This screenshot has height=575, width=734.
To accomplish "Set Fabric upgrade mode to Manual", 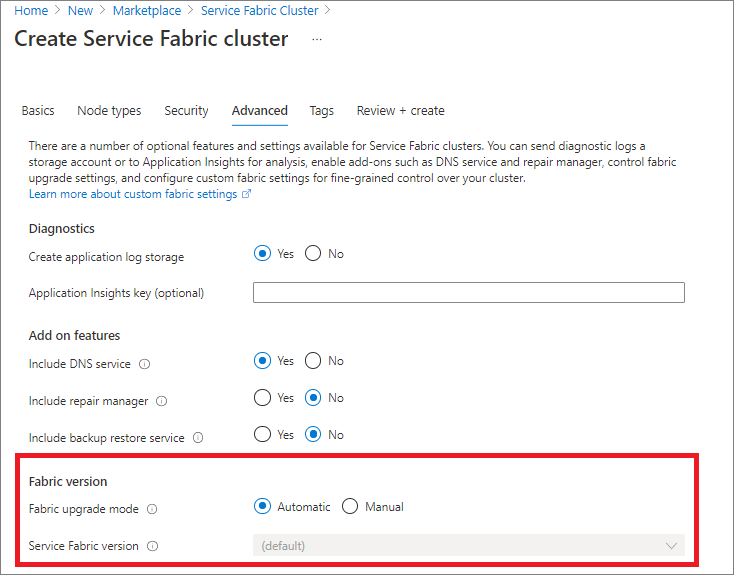I will point(350,507).
